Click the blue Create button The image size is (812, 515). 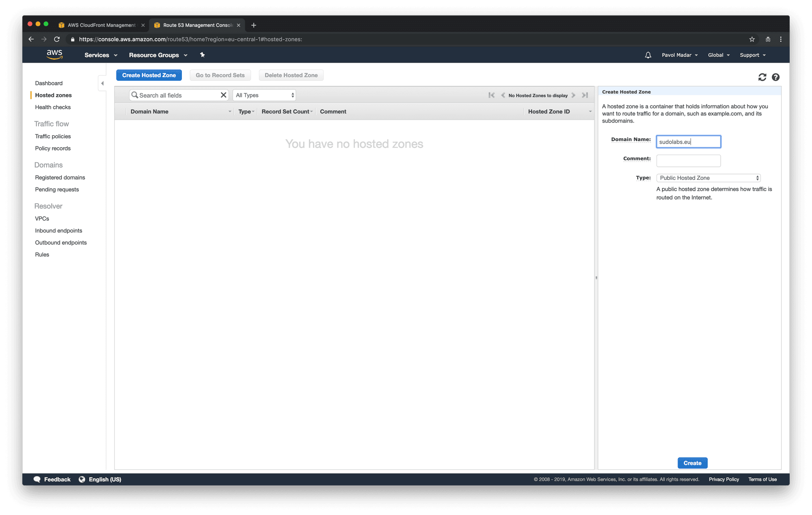coord(692,463)
